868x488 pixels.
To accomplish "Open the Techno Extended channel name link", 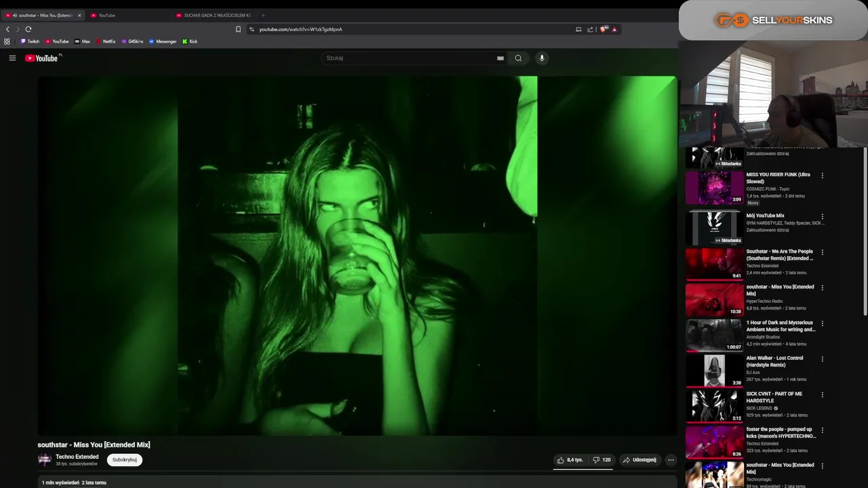I will click(77, 457).
